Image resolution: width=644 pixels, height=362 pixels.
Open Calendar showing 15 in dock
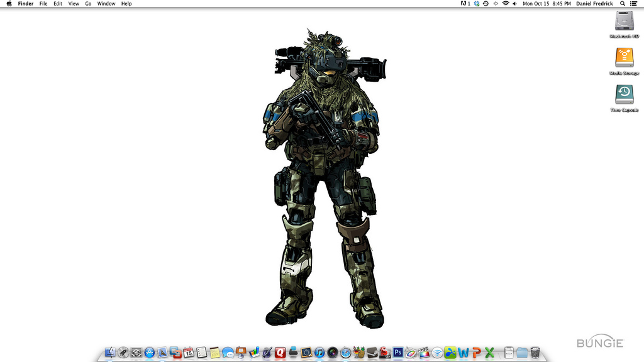pyautogui.click(x=189, y=352)
